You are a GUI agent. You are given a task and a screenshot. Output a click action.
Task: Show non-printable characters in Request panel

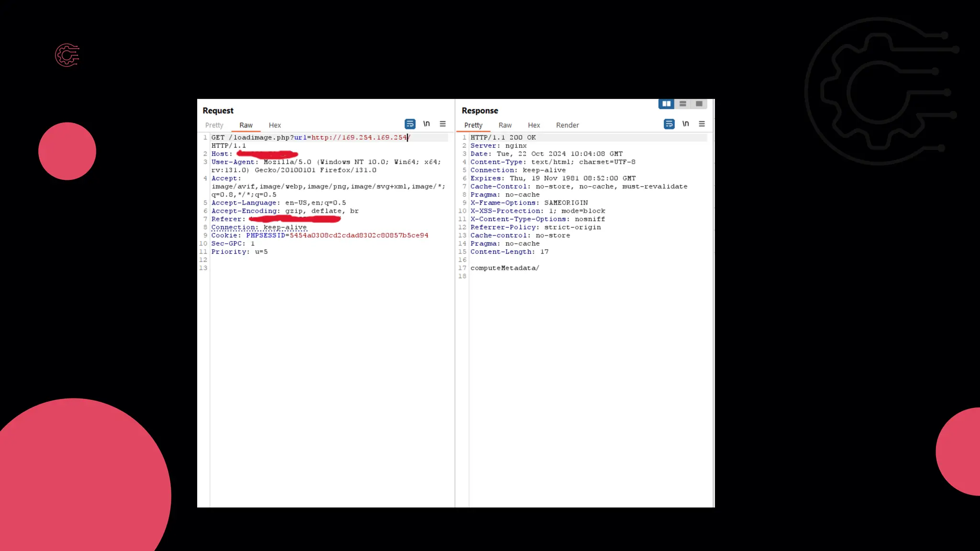coord(426,124)
